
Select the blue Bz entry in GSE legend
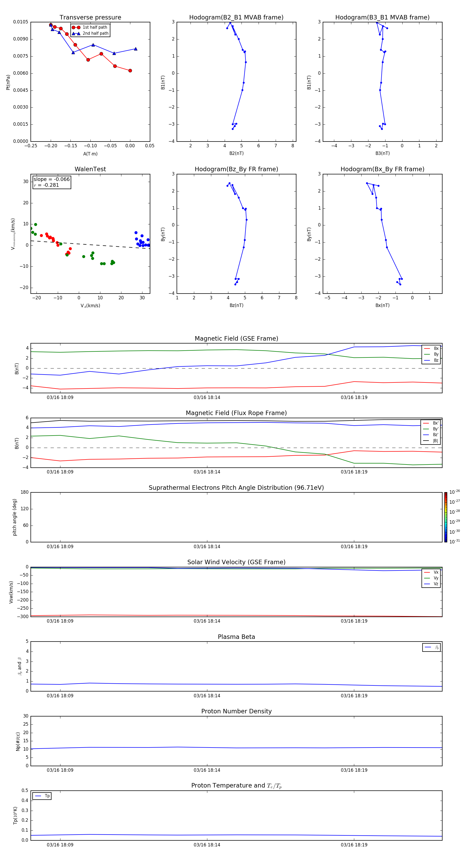point(431,360)
